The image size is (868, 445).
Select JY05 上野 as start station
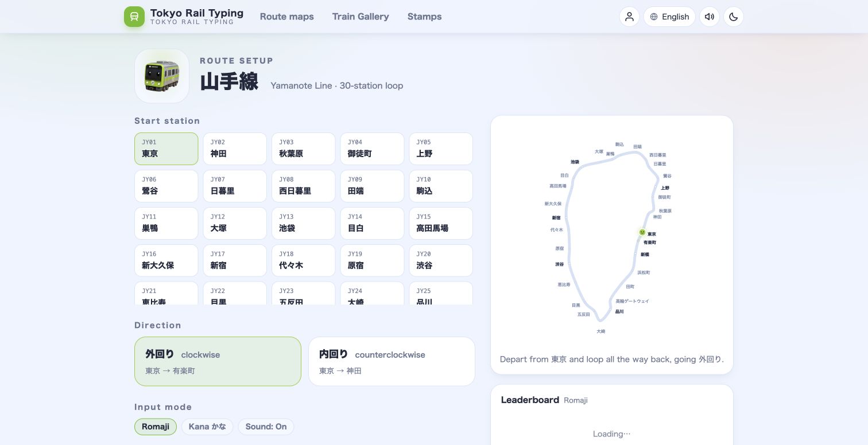[441, 149]
